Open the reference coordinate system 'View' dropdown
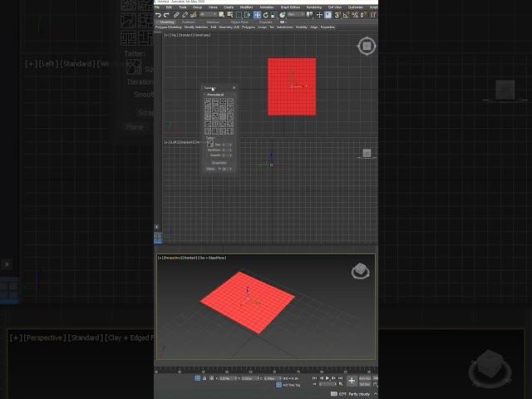 pos(296,15)
